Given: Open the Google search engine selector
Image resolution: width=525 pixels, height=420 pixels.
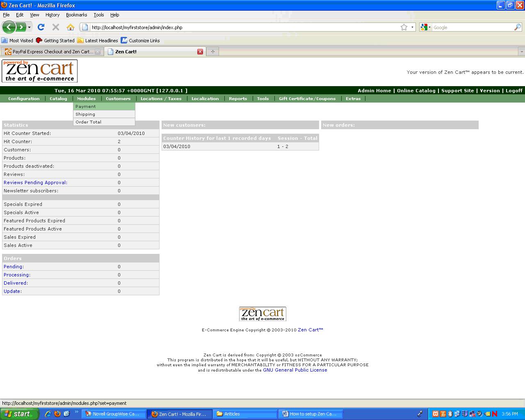Looking at the screenshot, I should 426,27.
